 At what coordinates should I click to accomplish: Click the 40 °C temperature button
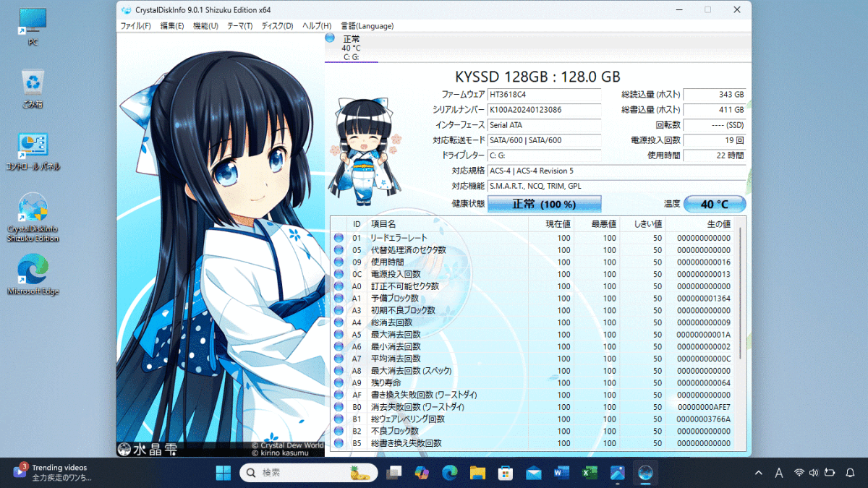click(714, 204)
